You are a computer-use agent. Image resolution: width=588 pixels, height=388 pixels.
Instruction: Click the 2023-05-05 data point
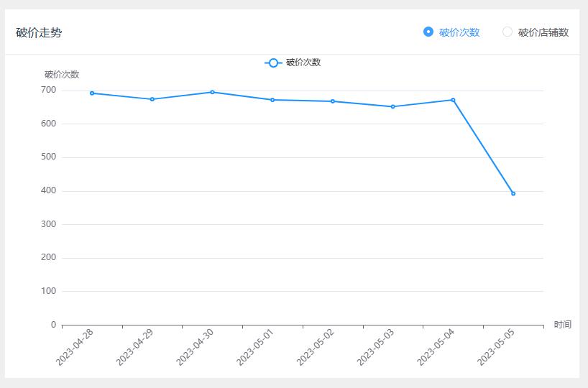pyautogui.click(x=513, y=193)
